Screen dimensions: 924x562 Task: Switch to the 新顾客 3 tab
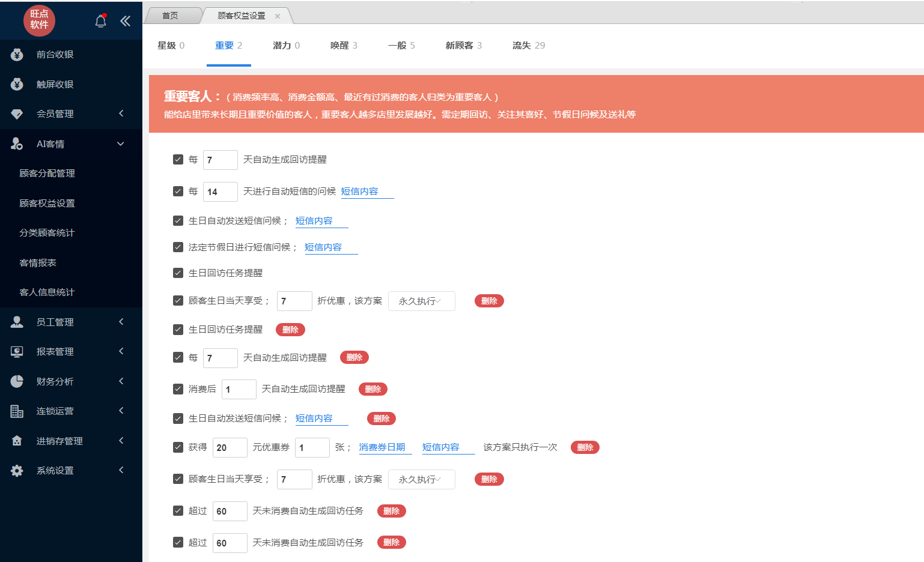464,46
